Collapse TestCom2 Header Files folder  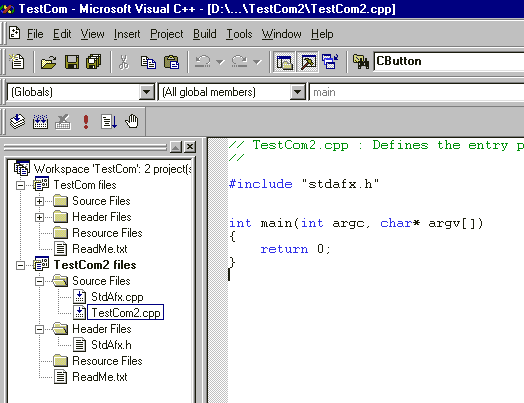[39, 329]
